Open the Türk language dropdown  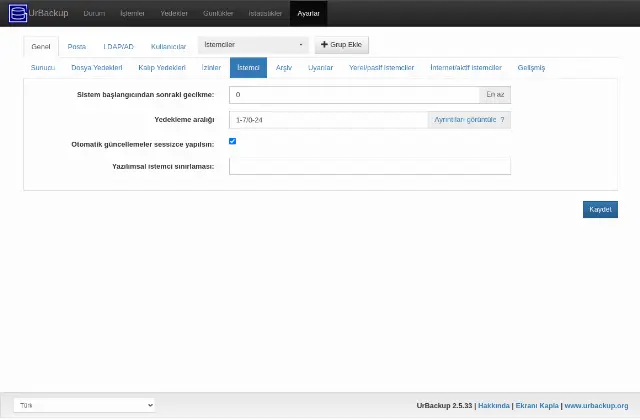coord(84,405)
